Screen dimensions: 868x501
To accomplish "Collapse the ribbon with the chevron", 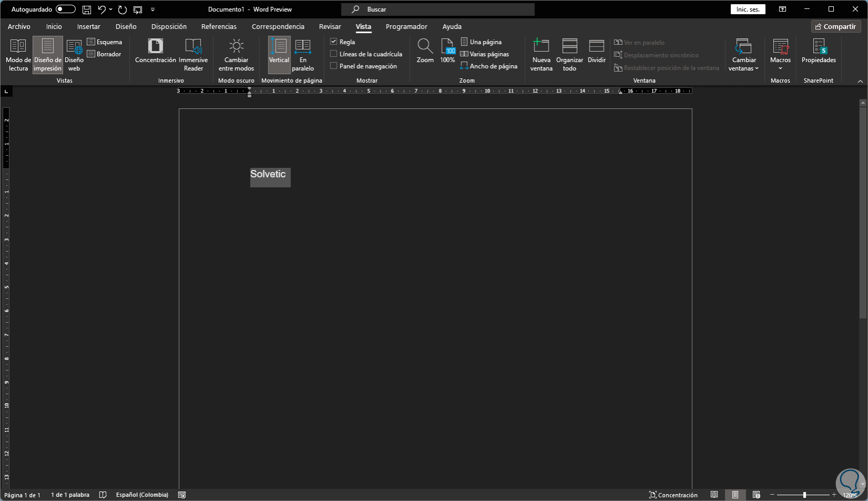I will tap(860, 81).
